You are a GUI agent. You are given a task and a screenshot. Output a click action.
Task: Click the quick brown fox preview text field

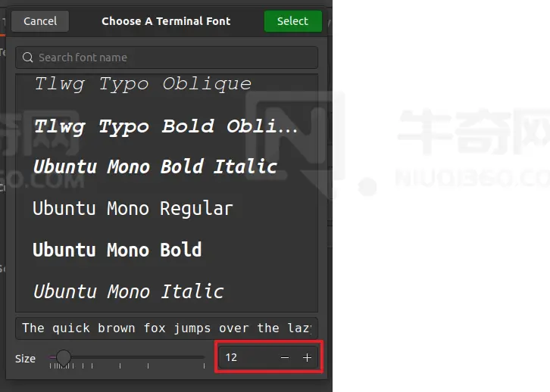point(167,328)
